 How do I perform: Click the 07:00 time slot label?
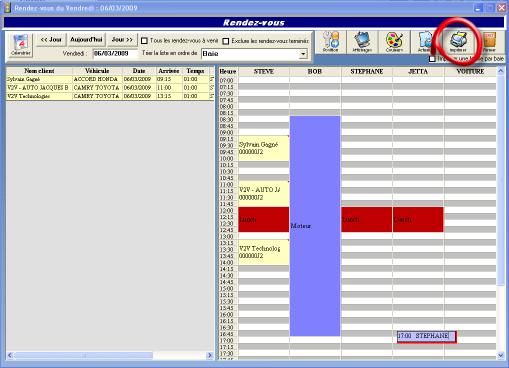coord(227,80)
